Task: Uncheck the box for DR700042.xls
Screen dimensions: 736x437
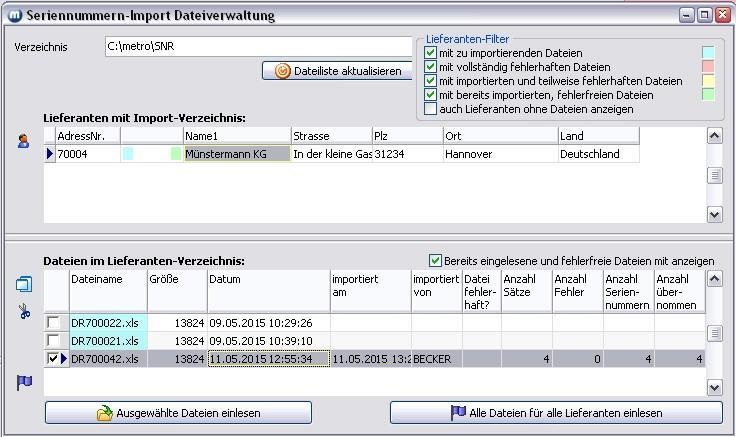Action: pos(53,358)
